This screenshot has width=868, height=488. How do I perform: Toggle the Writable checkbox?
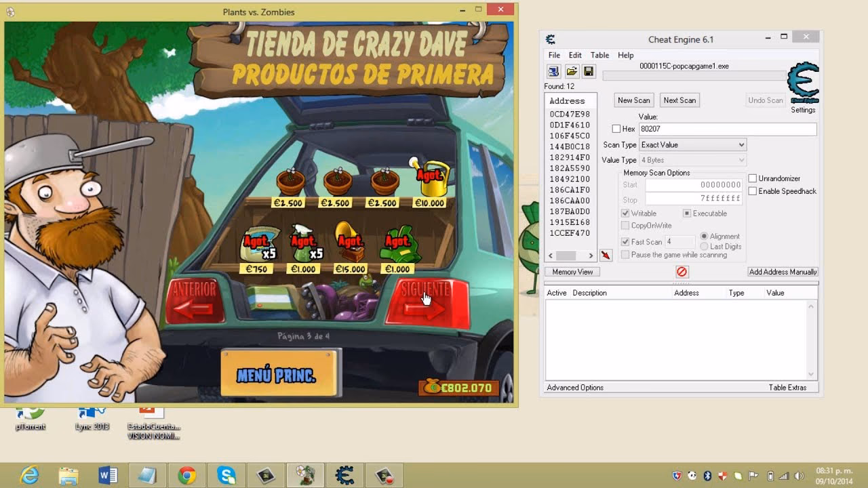[x=625, y=213]
